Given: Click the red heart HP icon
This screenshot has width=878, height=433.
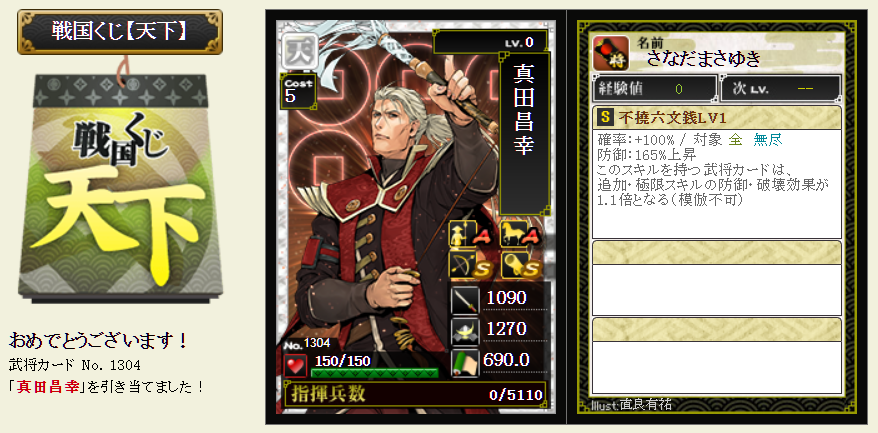Looking at the screenshot, I should pos(295,365).
